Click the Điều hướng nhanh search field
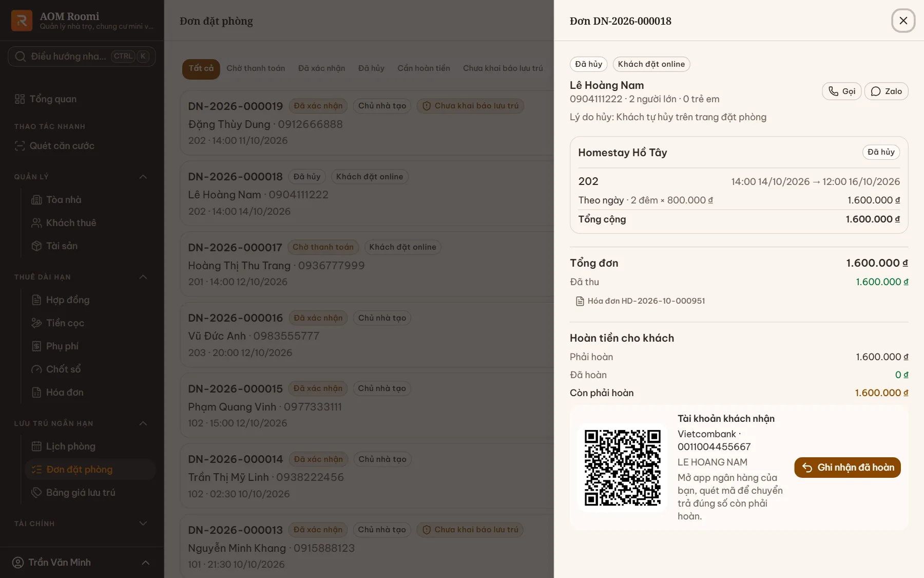This screenshot has width=924, height=578. point(82,57)
